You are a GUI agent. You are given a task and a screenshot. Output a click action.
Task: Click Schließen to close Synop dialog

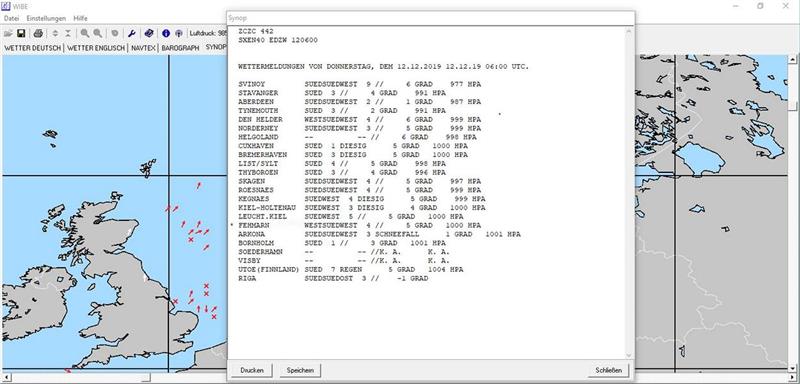click(608, 370)
